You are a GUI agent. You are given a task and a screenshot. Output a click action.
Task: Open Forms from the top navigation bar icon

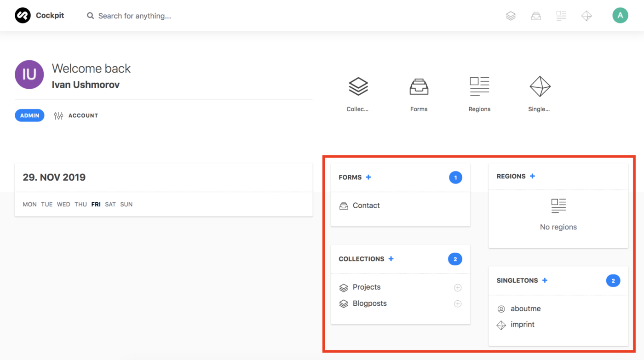coord(536,16)
